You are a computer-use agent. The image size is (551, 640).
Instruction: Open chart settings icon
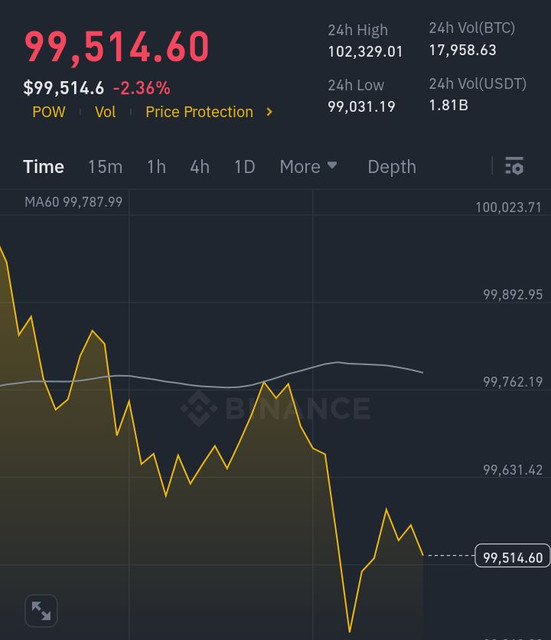tap(514, 166)
